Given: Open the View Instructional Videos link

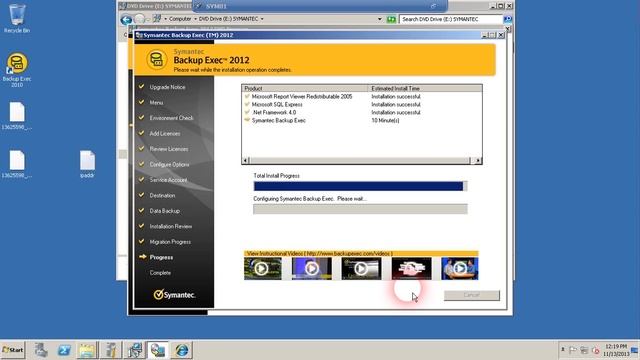Looking at the screenshot, I should [320, 253].
